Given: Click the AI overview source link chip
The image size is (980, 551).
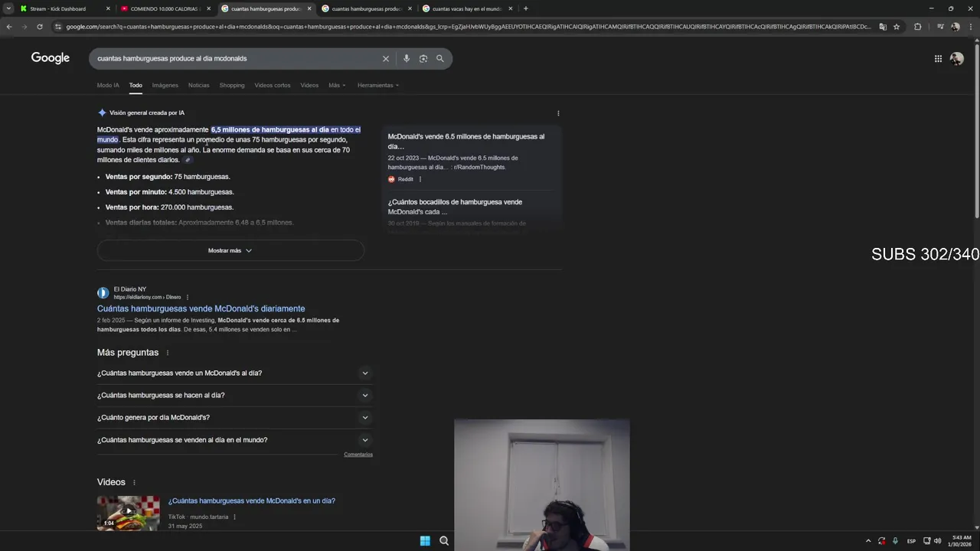Looking at the screenshot, I should (x=188, y=160).
